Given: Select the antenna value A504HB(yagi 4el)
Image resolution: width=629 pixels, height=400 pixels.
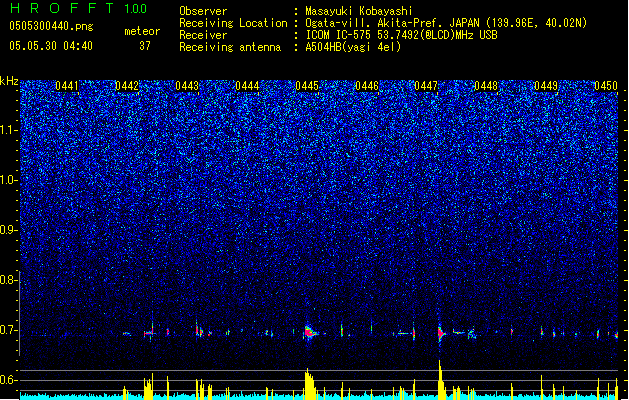Looking at the screenshot, I should click(353, 47).
